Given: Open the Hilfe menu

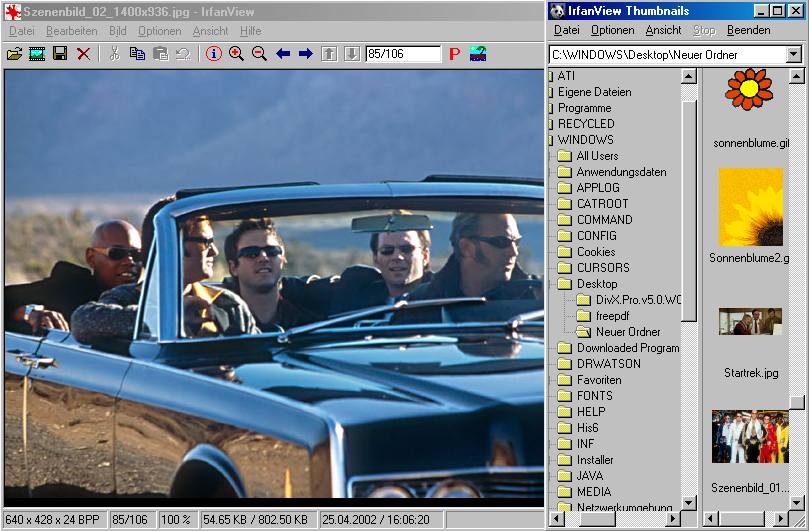Looking at the screenshot, I should tap(251, 31).
